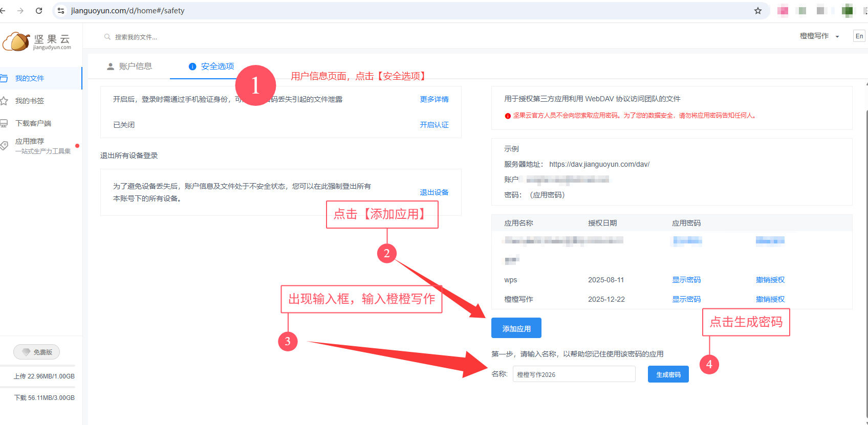Click the address bar URL
The width and height of the screenshot is (868, 425).
click(127, 10)
